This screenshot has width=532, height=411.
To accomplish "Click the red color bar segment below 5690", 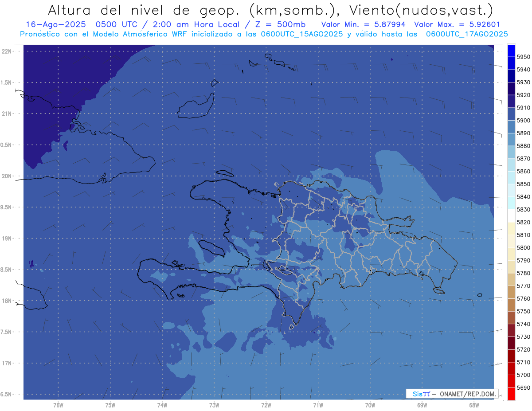I will [511, 394].
